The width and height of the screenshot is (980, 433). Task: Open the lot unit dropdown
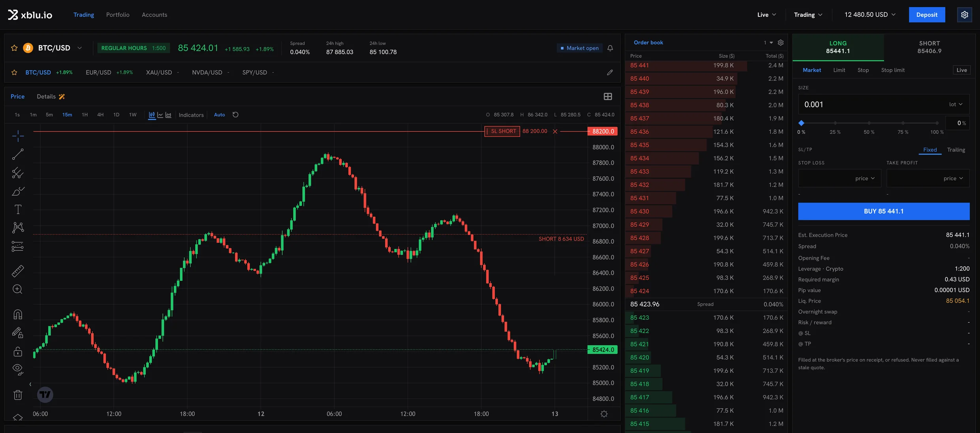[956, 104]
